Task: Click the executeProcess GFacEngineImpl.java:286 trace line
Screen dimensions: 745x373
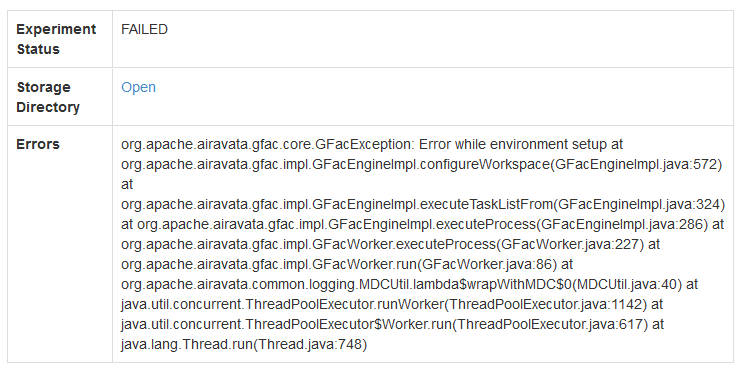Action: (422, 224)
